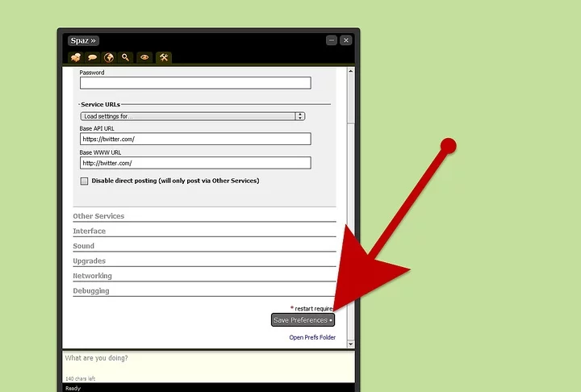Click the Save Preferences button

(x=303, y=320)
